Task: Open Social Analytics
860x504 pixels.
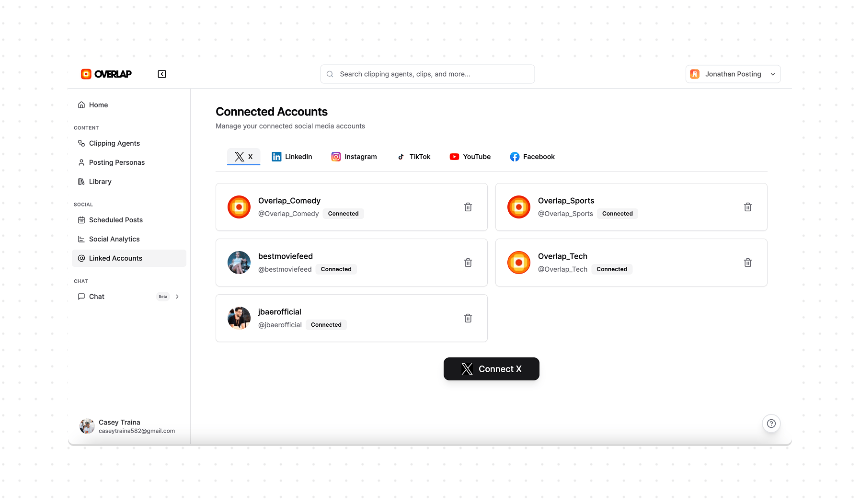Action: pos(129,239)
